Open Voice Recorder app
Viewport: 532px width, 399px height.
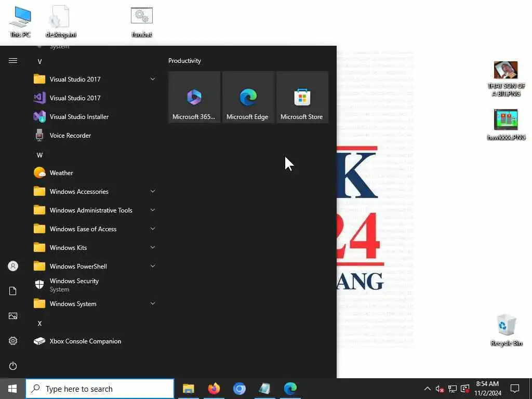tap(95, 136)
